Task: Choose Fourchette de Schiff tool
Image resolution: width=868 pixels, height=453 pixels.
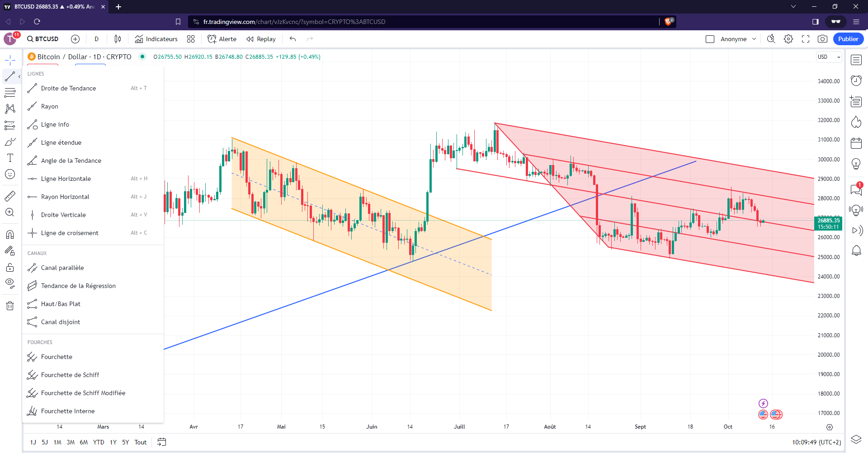Action: (93, 375)
